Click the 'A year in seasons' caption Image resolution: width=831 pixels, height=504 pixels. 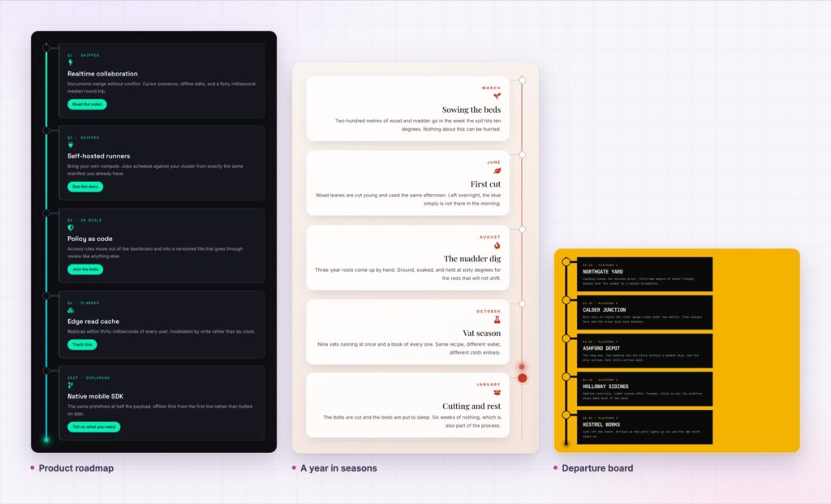338,468
